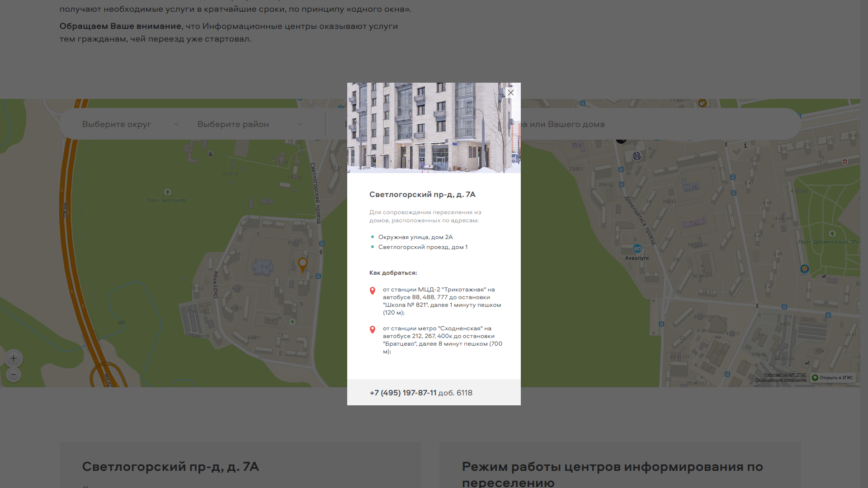
Task: Click the orange icon at map top
Action: (x=702, y=103)
